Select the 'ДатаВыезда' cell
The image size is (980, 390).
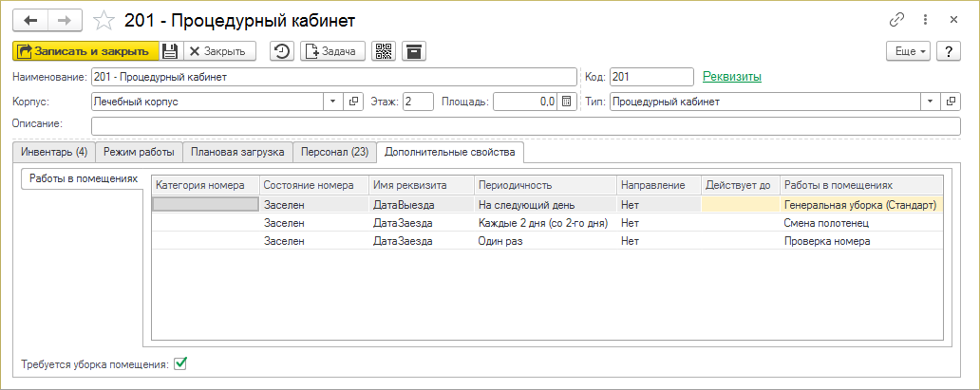pos(422,204)
